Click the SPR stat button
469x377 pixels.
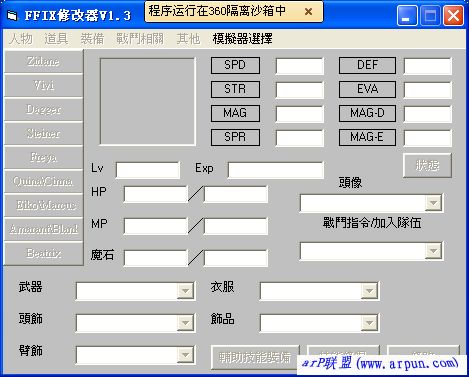[235, 137]
